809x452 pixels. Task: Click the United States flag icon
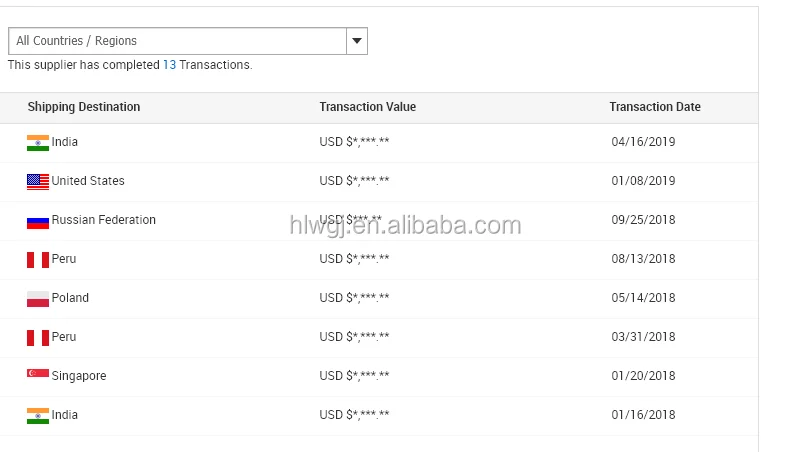38,182
